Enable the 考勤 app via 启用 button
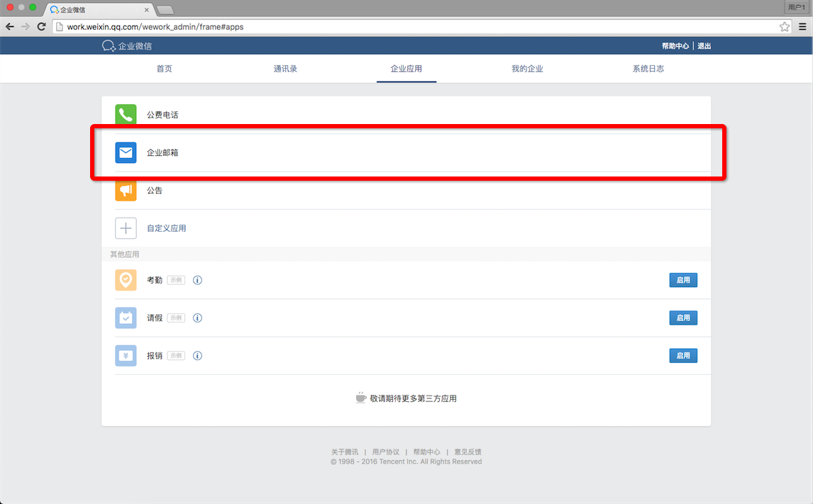The height and width of the screenshot is (504, 813). (x=683, y=279)
